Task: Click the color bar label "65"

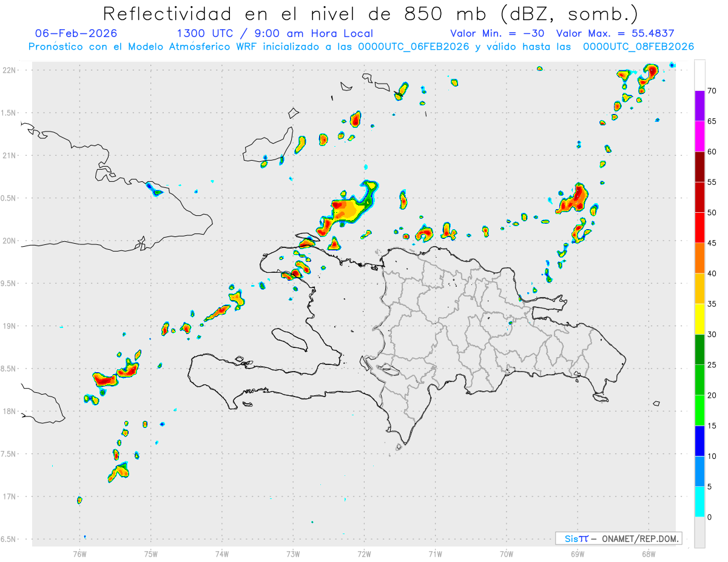Action: point(712,121)
